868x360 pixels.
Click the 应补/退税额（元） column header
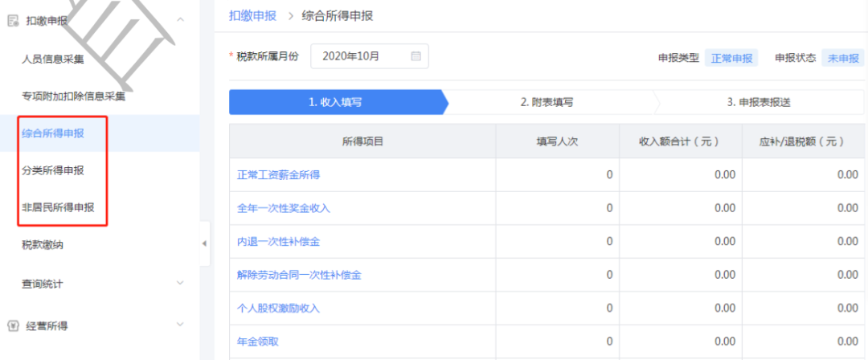803,141
